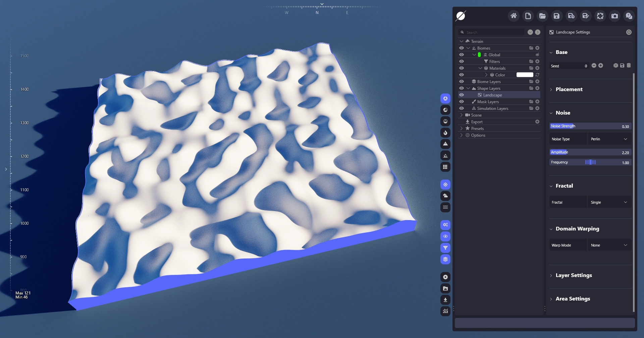Screen dimensions: 644x338
Task: Click the New file icon
Action: pos(528,16)
